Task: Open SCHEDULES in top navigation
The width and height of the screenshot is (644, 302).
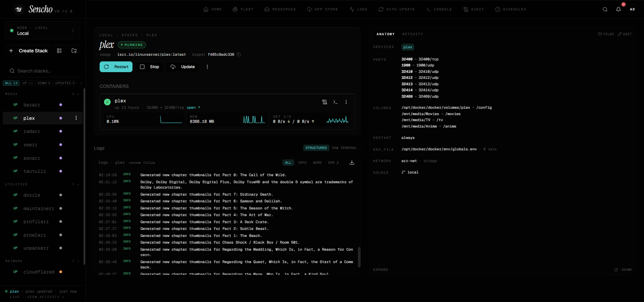Action: click(511, 9)
